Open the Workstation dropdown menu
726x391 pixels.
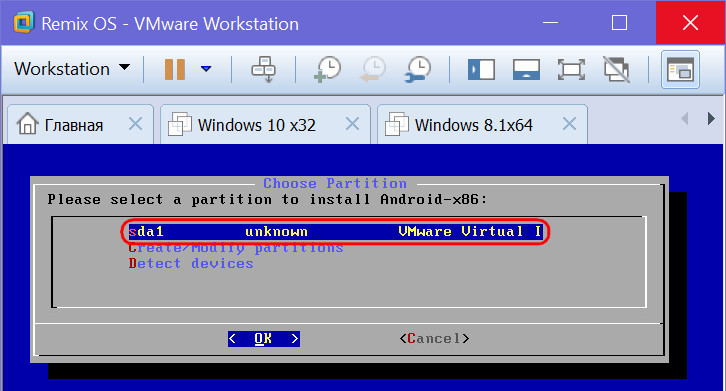pyautogui.click(x=72, y=69)
